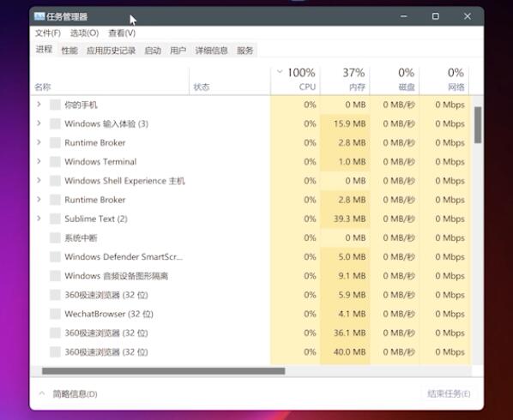
Task: Click the 36.1 MB memory value
Action: pyautogui.click(x=349, y=333)
